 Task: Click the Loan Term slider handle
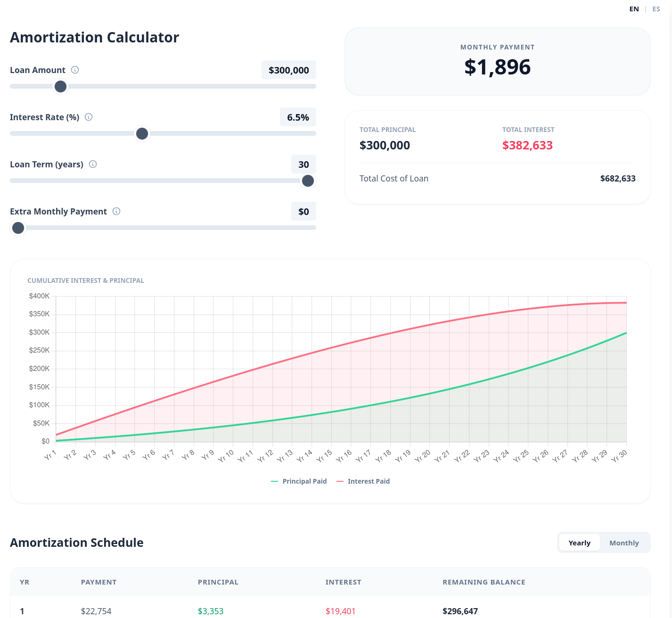[x=308, y=181]
